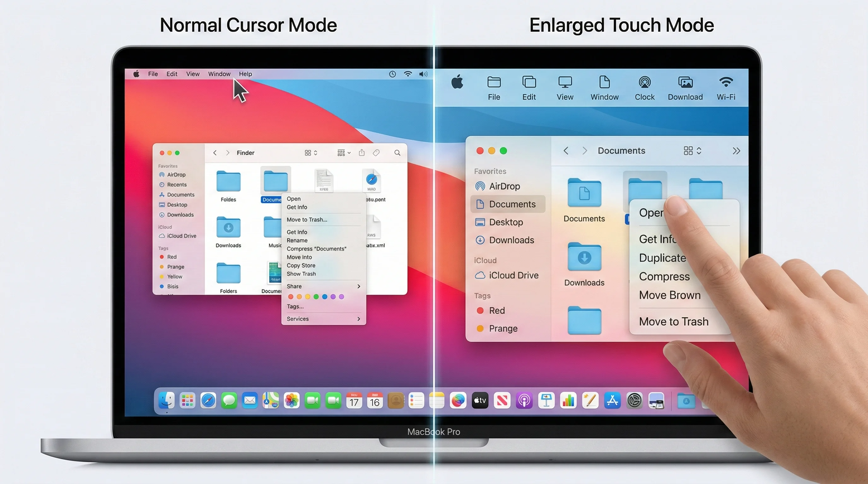Tap the enlarged Clock icon in touch mode
This screenshot has height=484, width=868.
coord(645,89)
